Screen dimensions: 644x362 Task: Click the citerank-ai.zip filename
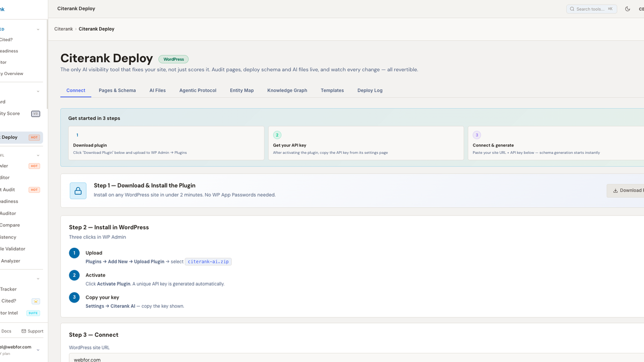coord(209,262)
